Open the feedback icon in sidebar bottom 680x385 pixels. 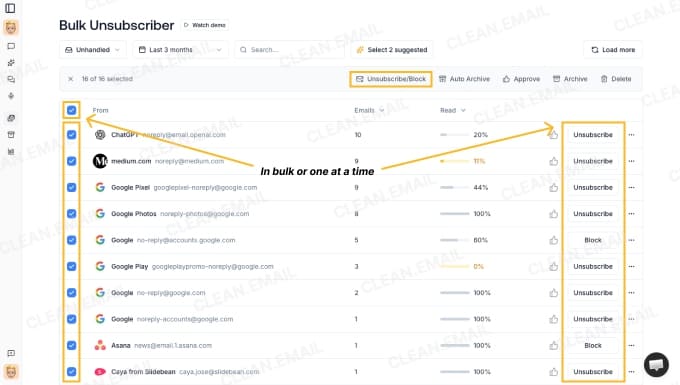(11, 353)
